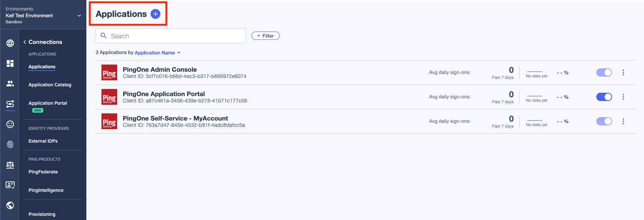The height and width of the screenshot is (220, 644).
Task: Open the ID card with checkmark icon
Action: [x=10, y=185]
